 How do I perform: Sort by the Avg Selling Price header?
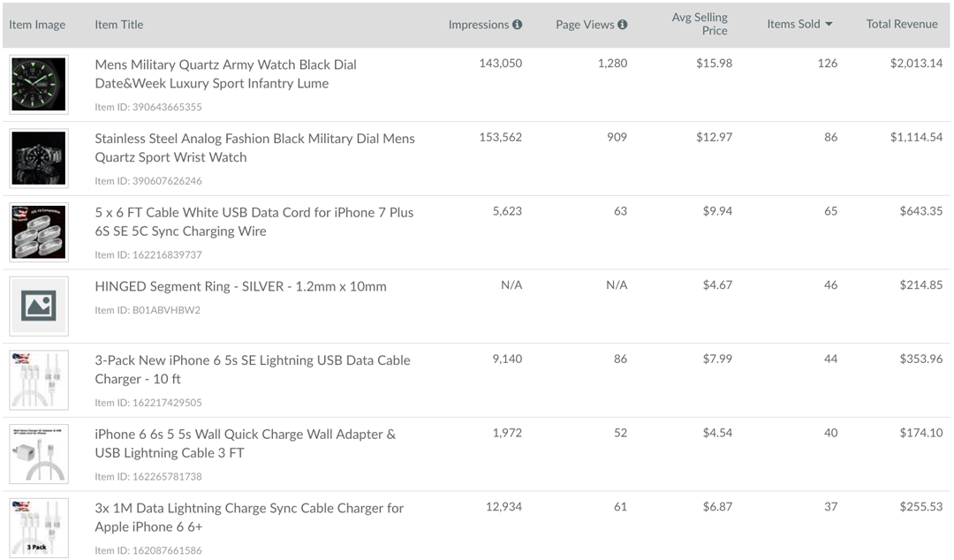click(x=699, y=25)
